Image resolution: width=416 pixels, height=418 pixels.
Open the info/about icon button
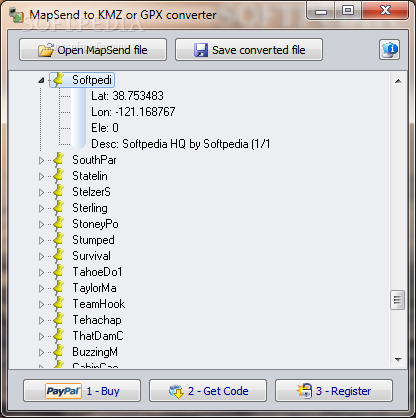pyautogui.click(x=389, y=50)
